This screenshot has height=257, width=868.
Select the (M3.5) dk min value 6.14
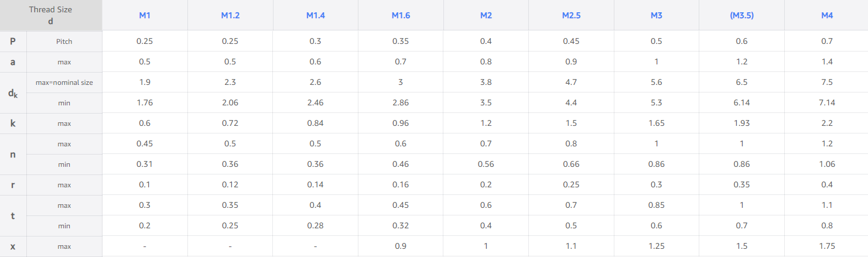coord(741,103)
